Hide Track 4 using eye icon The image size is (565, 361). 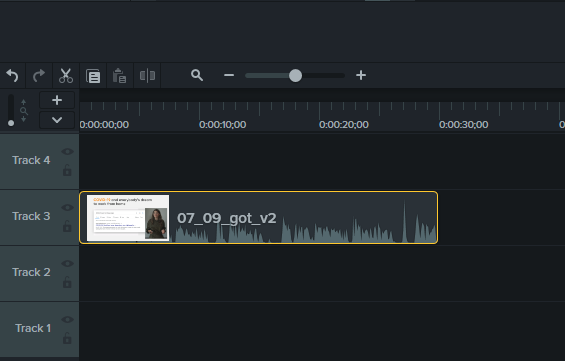pyautogui.click(x=67, y=152)
